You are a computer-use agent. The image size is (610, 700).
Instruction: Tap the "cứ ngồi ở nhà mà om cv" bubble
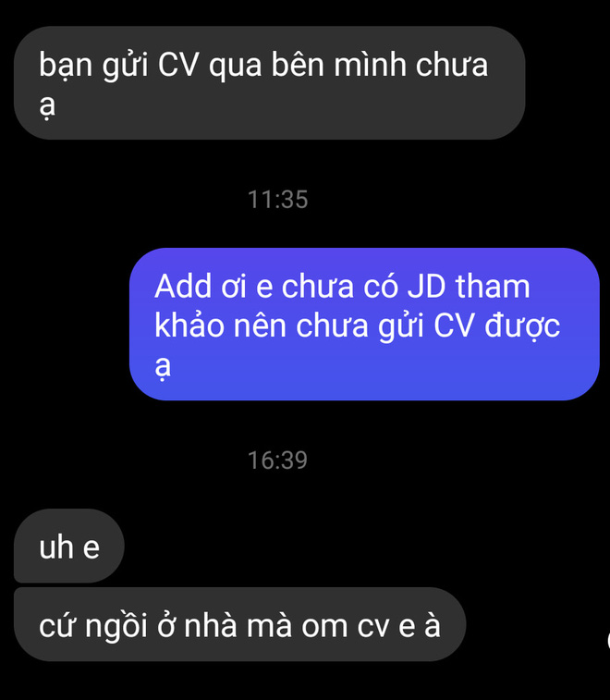tap(239, 624)
